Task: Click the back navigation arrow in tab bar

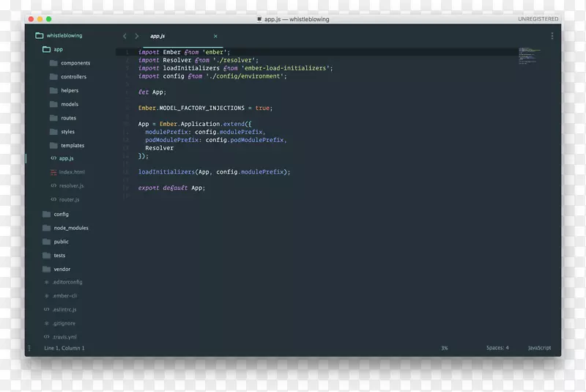Action: 125,36
